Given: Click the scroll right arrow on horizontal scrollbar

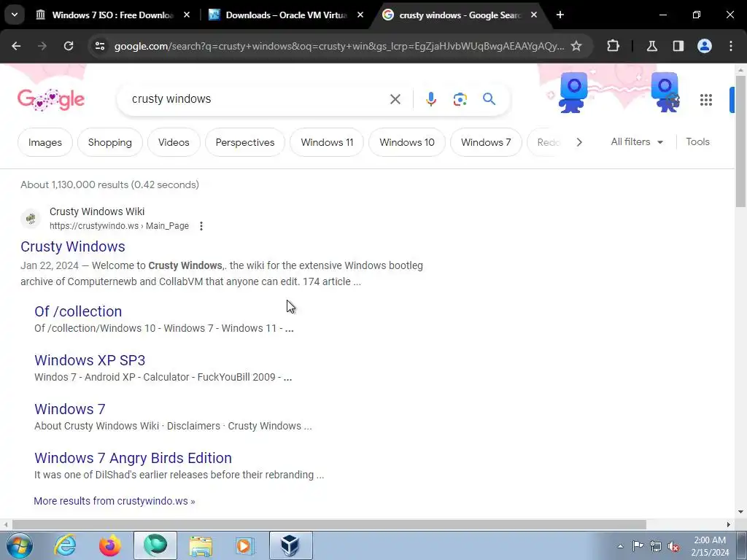Looking at the screenshot, I should [x=729, y=525].
